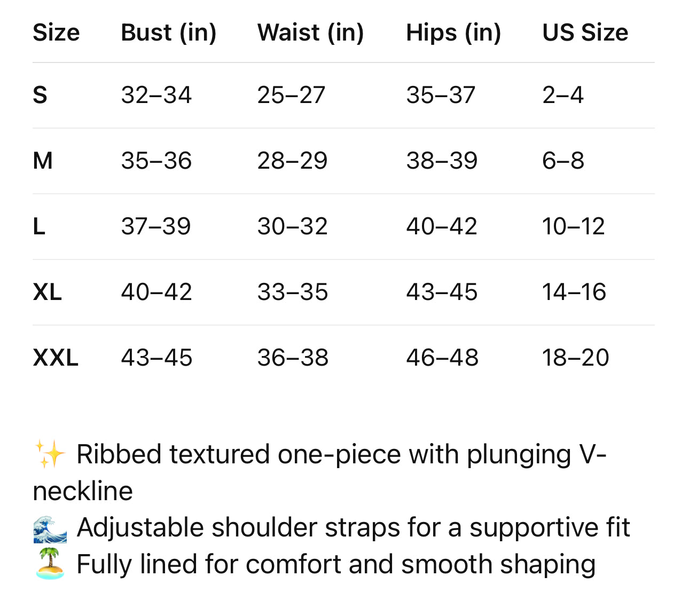Screen dimensions: 689x616
Task: Click the ocean wave emoji icon
Action: point(50,528)
